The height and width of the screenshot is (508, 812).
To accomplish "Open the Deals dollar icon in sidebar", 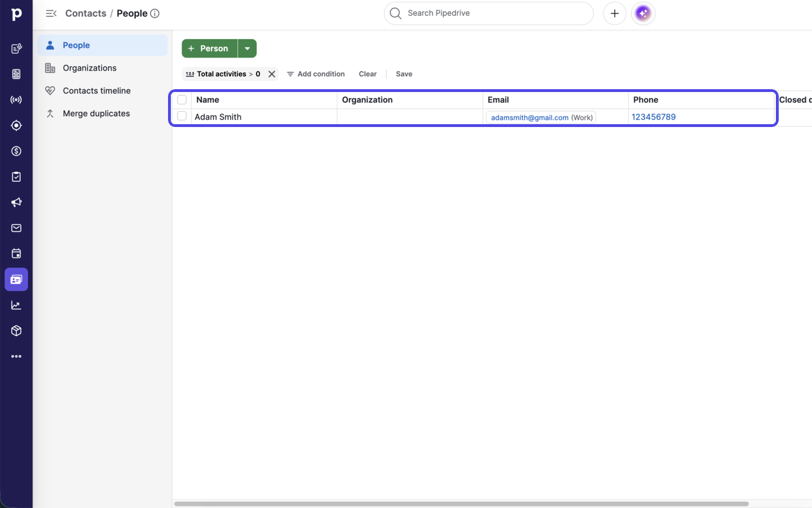I will tap(16, 151).
